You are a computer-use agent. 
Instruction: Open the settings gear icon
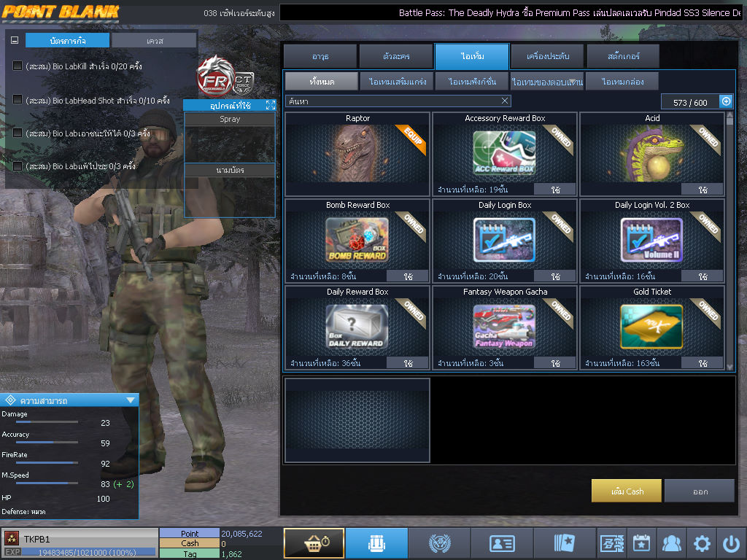[x=702, y=543]
